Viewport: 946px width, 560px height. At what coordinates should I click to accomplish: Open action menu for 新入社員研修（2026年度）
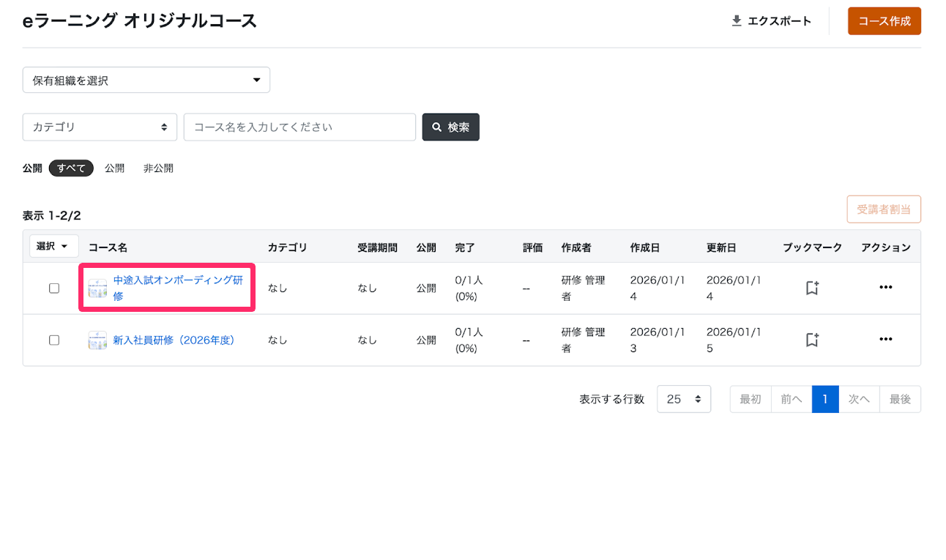tap(885, 340)
